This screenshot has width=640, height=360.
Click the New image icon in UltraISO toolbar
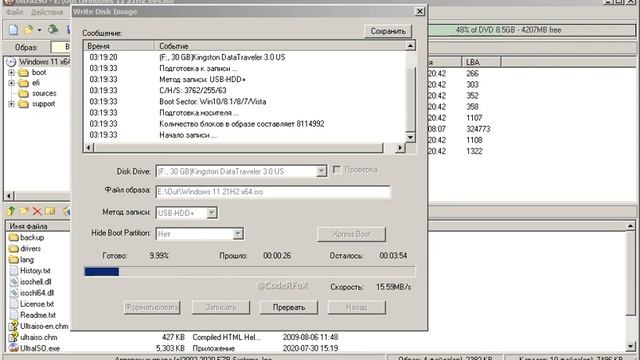tap(13, 30)
